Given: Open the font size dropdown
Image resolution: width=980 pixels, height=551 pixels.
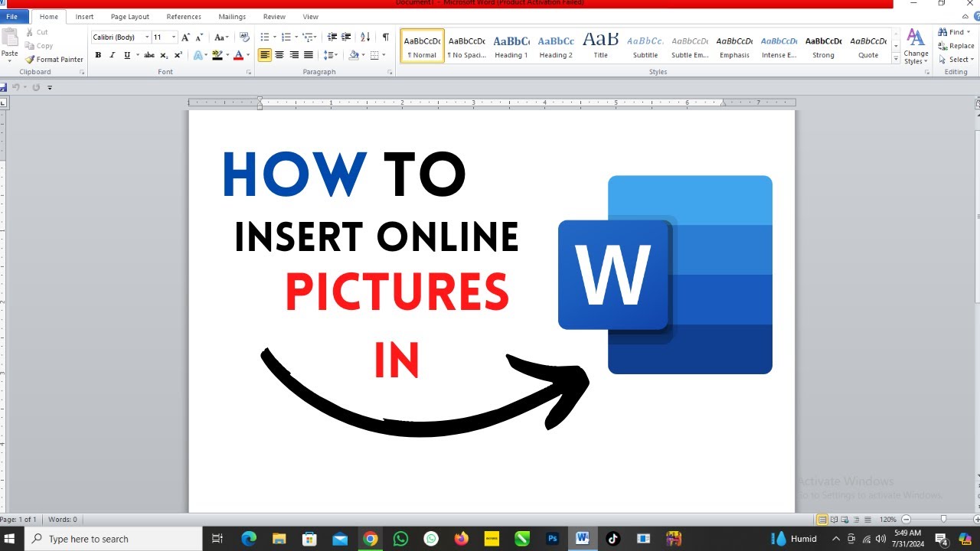Looking at the screenshot, I should [174, 37].
